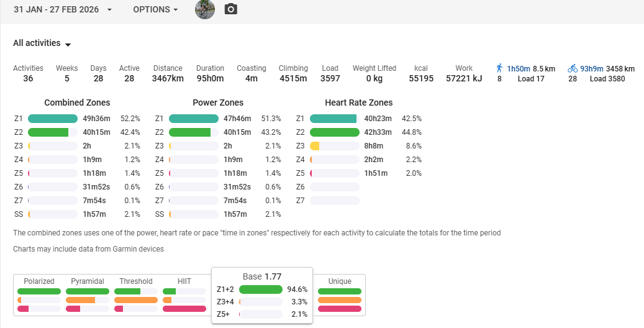Click the Power Zones Z2 green bar

[x=190, y=132]
